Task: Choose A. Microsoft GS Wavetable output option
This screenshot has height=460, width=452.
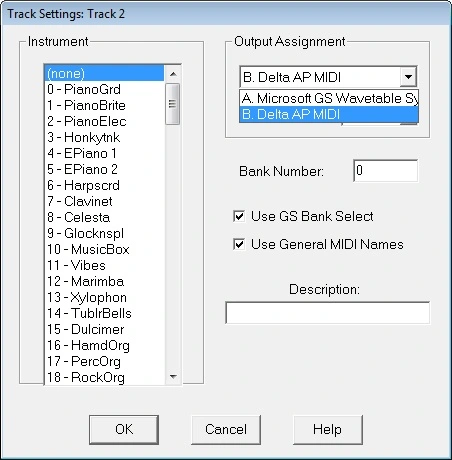Action: pos(329,98)
